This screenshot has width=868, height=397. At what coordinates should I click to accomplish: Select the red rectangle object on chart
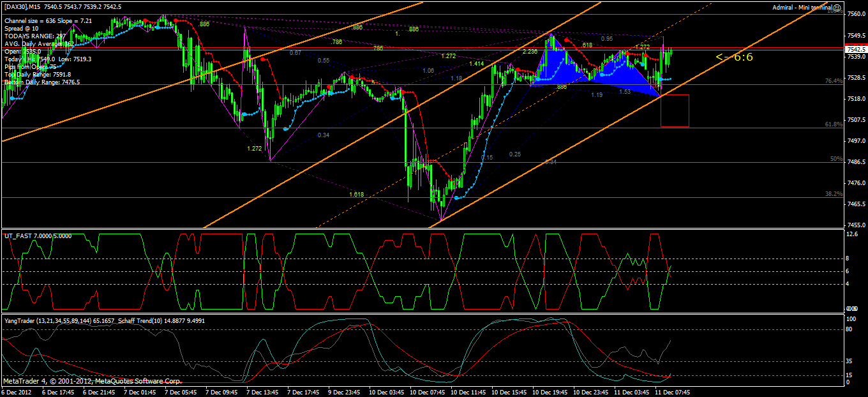point(675,110)
